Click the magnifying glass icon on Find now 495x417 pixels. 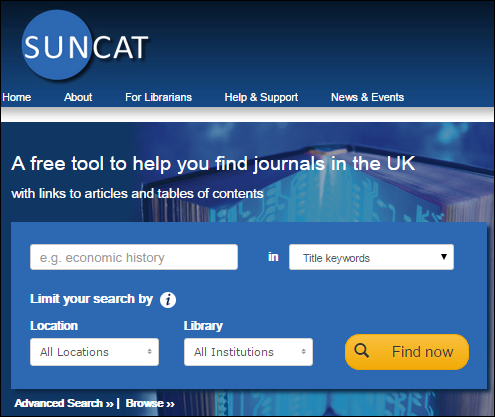coord(362,351)
